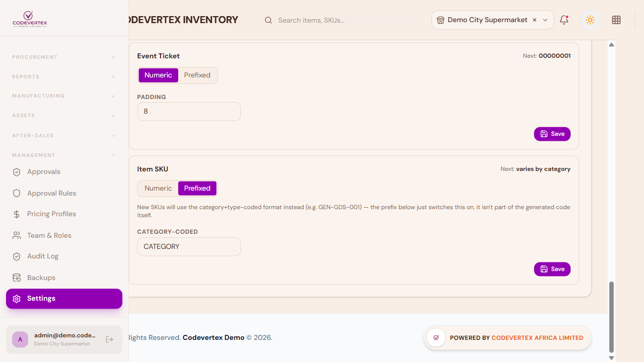The width and height of the screenshot is (644, 362).
Task: Expand the Manufacturing section
Action: pos(64,96)
